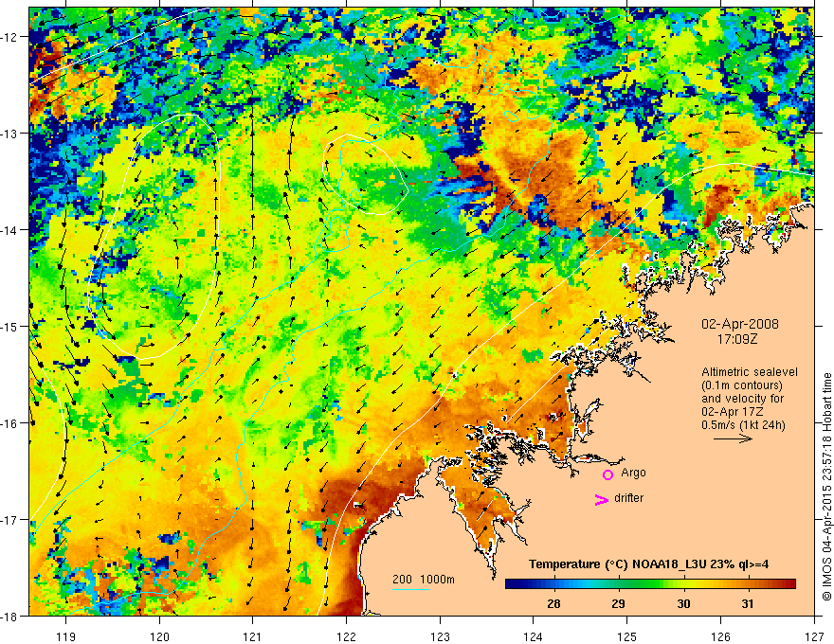The height and width of the screenshot is (644, 834).
Task: Click the '-17' latitude axis label
Action: point(9,519)
